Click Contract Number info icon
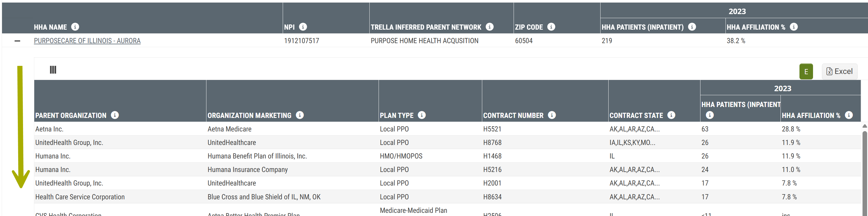This screenshot has height=216, width=868. point(552,115)
